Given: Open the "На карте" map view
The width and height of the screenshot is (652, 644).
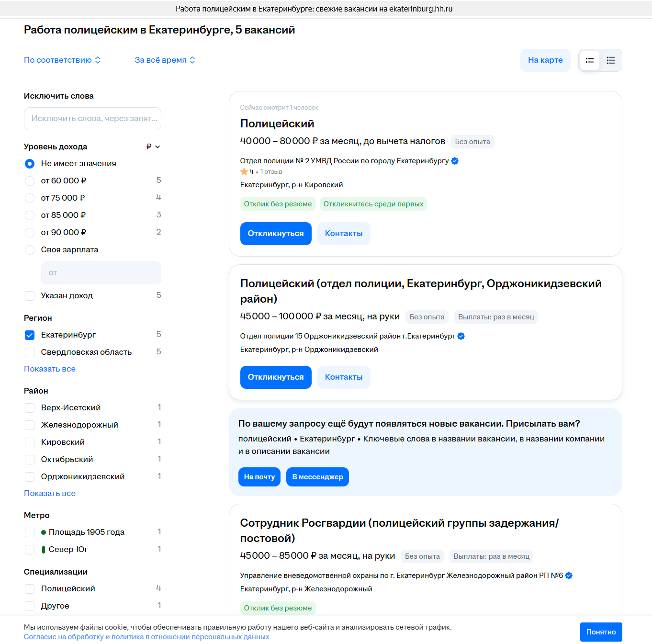Looking at the screenshot, I should coord(545,60).
